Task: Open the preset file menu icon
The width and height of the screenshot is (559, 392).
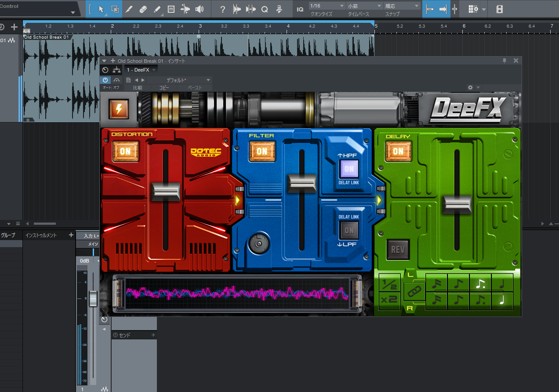Action: pos(128,80)
